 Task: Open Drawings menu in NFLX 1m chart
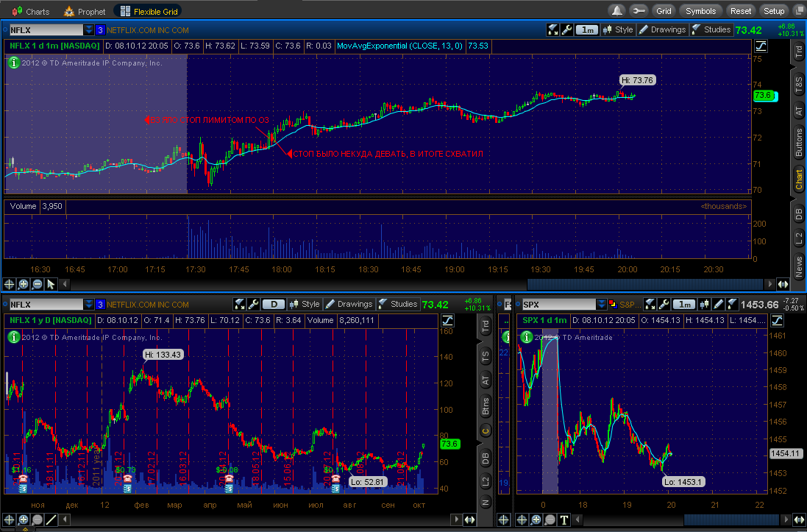coord(662,30)
